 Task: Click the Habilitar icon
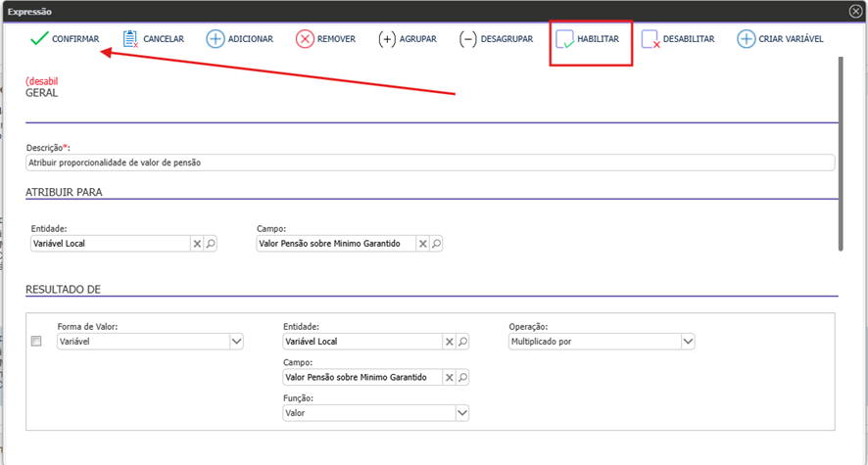565,39
